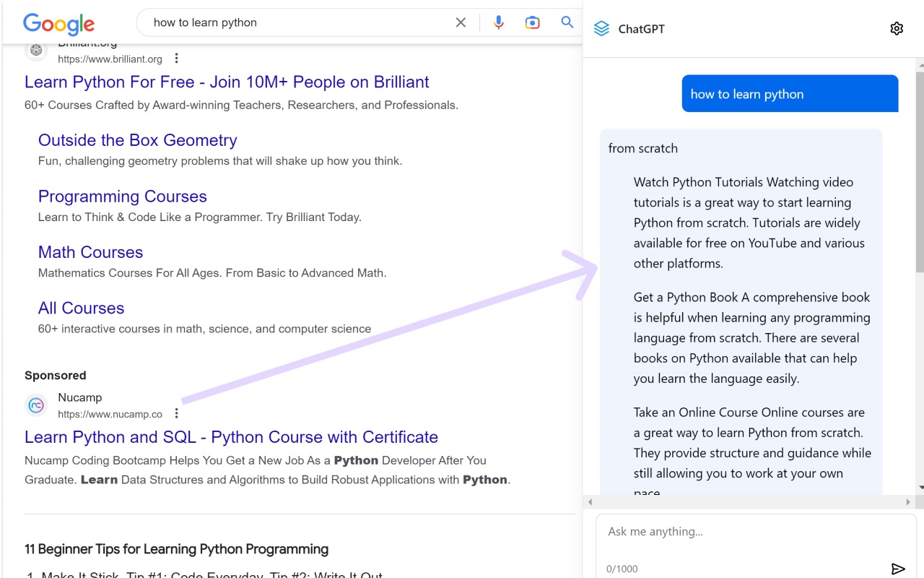Send message with the paper plane icon
The width and height of the screenshot is (924, 578).
pos(898,569)
